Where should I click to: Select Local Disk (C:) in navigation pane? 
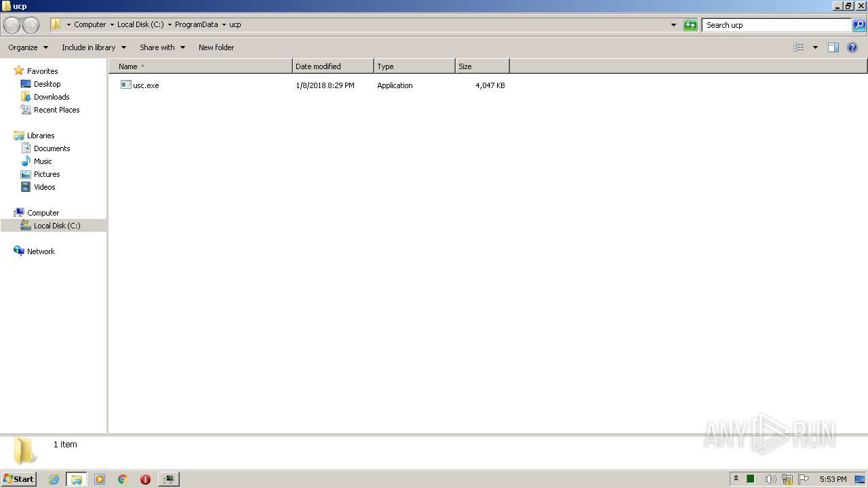click(x=57, y=226)
